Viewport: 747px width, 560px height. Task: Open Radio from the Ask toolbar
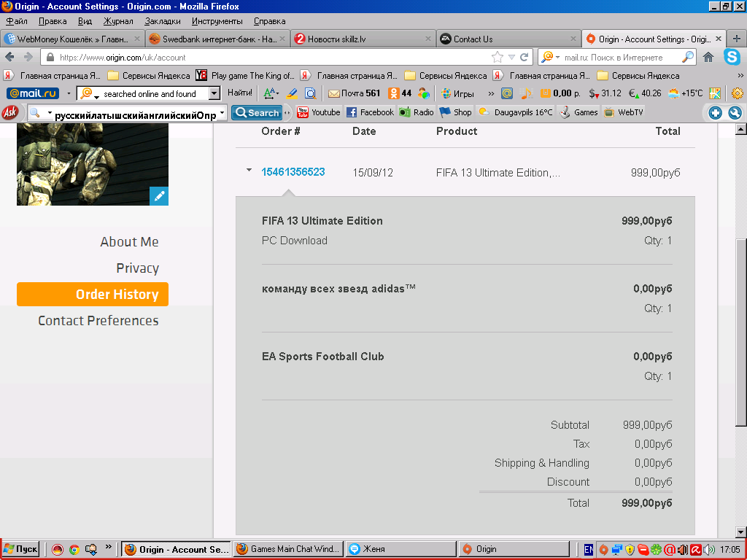417,112
